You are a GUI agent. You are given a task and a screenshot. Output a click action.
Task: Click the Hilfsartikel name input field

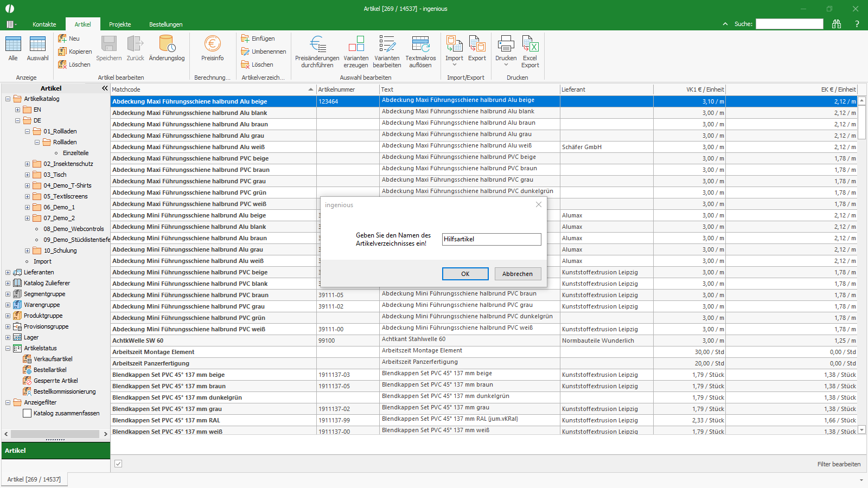492,239
